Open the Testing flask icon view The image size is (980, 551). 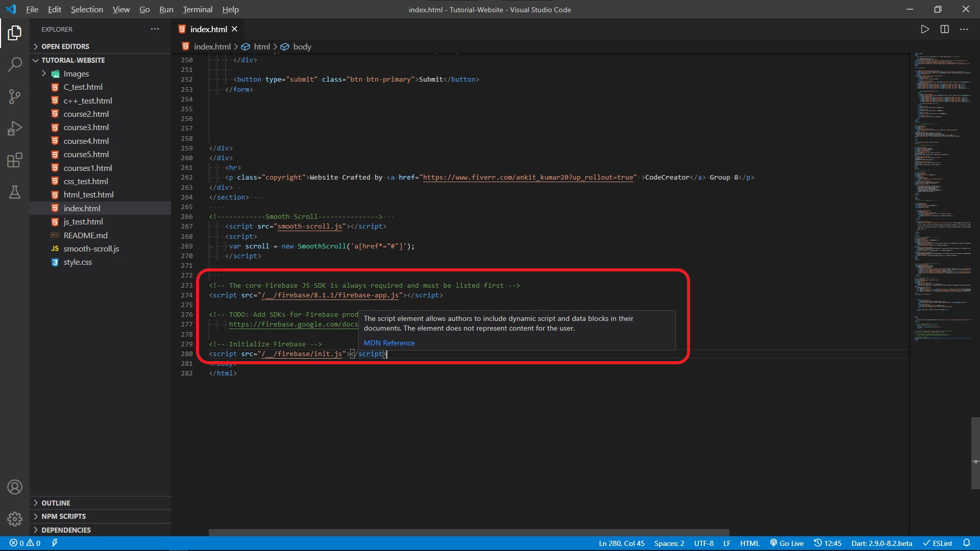15,192
